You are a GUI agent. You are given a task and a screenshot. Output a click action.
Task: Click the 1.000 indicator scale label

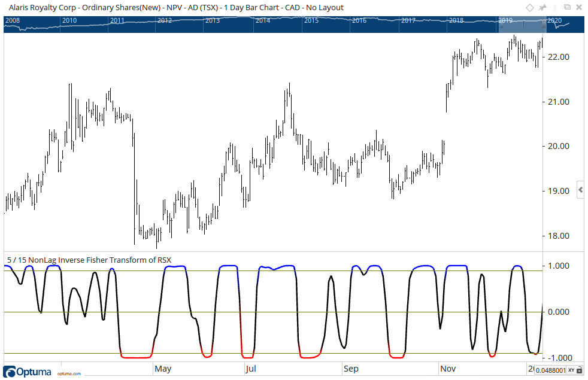coord(559,266)
